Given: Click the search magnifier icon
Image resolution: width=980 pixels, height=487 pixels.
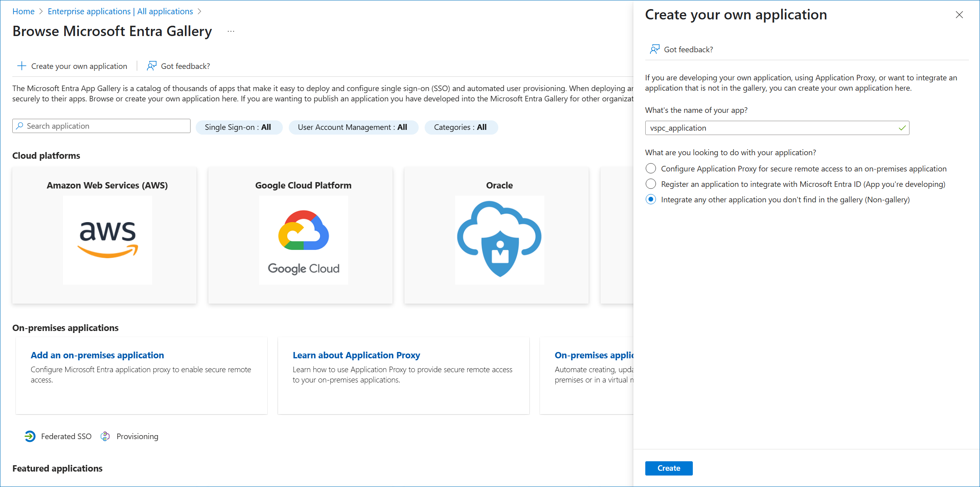Looking at the screenshot, I should pyautogui.click(x=20, y=126).
